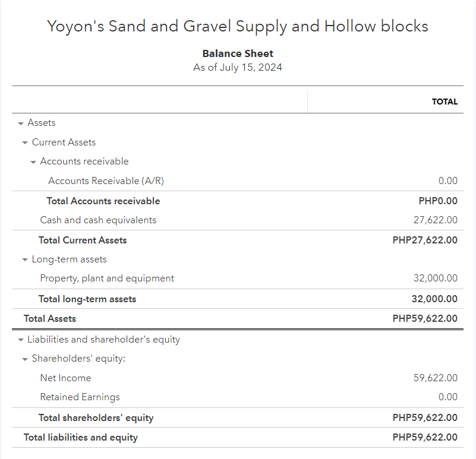Click the "As of July 15, 2024" date line
This screenshot has height=459, width=476.
coord(238,68)
